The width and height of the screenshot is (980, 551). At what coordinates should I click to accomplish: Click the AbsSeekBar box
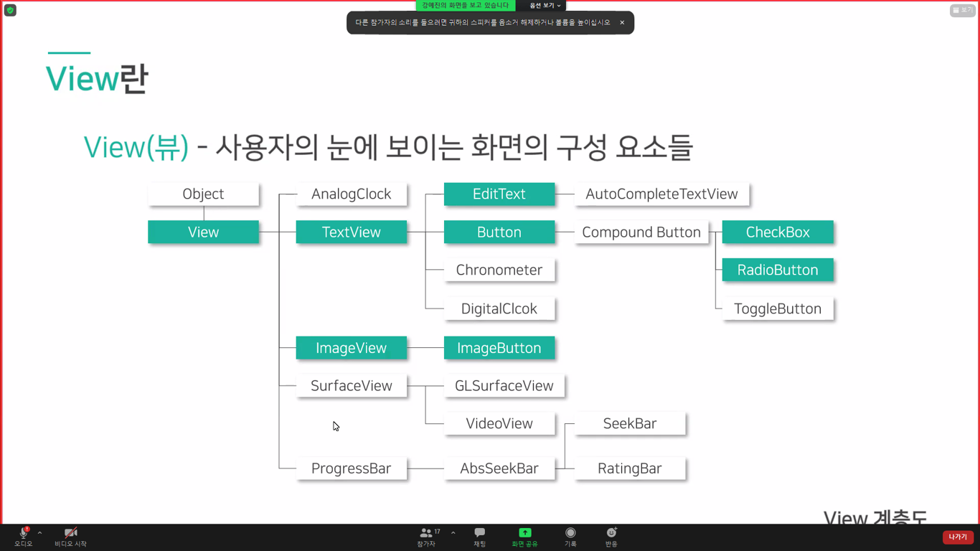[499, 468]
